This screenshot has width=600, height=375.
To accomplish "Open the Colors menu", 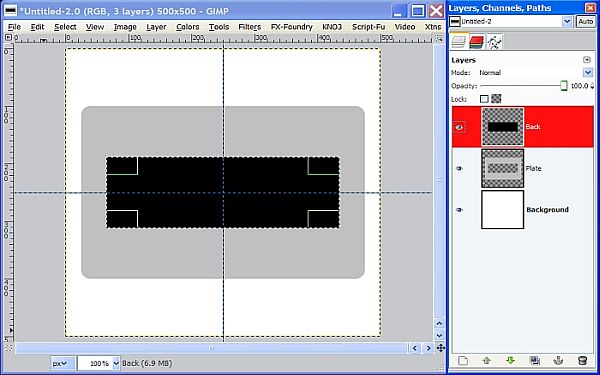I will coord(188,27).
